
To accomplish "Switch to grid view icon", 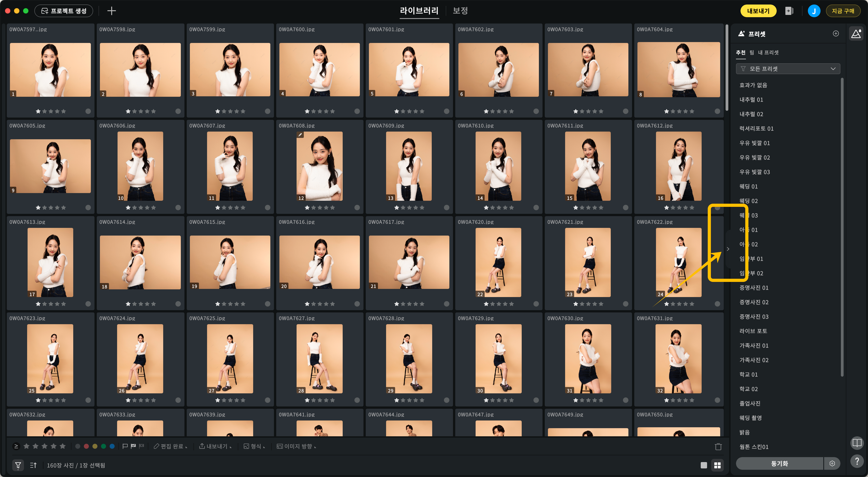I will point(717,465).
